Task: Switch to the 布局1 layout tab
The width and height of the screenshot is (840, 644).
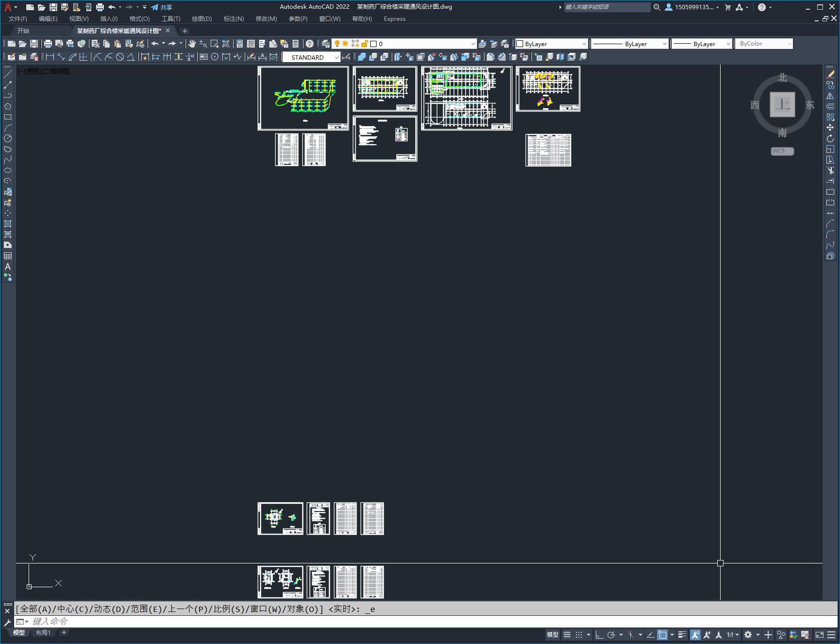Action: 43,632
